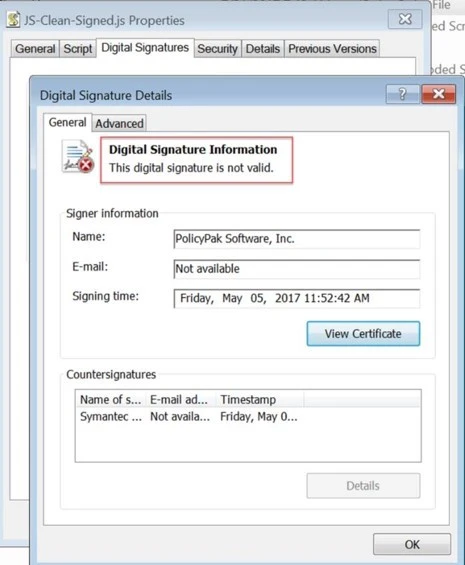The height and width of the screenshot is (565, 465).
Task: Click the JS file icon in title bar
Action: click(x=13, y=19)
